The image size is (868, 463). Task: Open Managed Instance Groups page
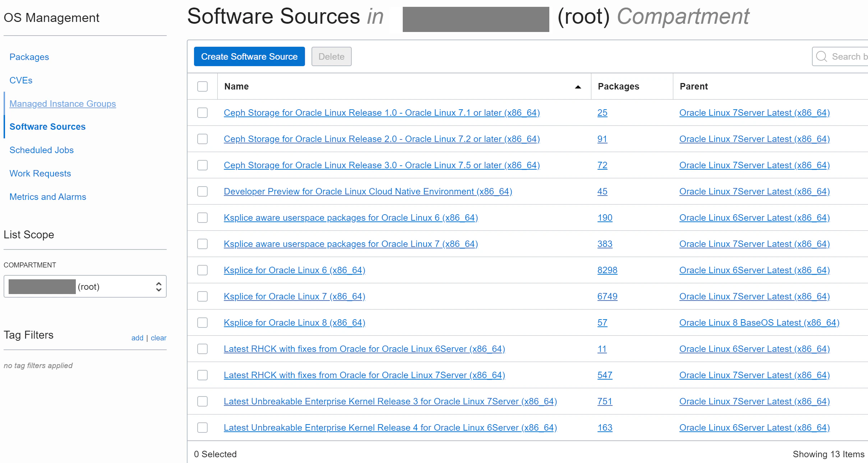pyautogui.click(x=63, y=104)
